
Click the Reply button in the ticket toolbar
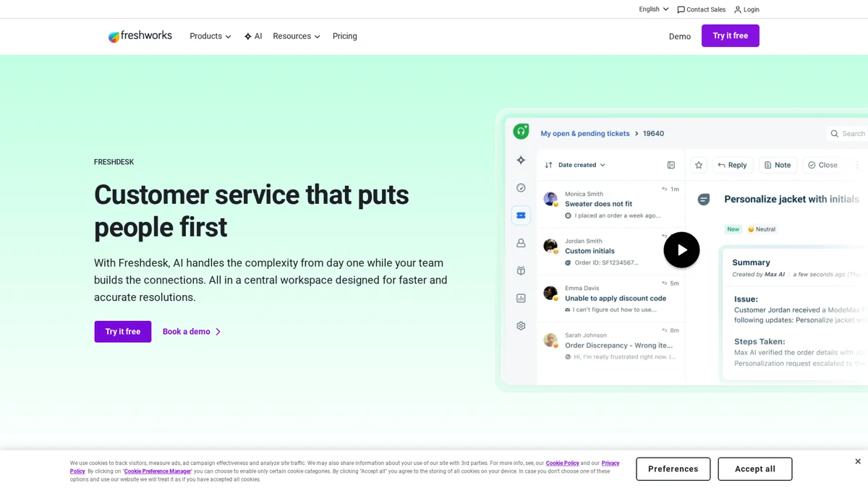click(733, 165)
